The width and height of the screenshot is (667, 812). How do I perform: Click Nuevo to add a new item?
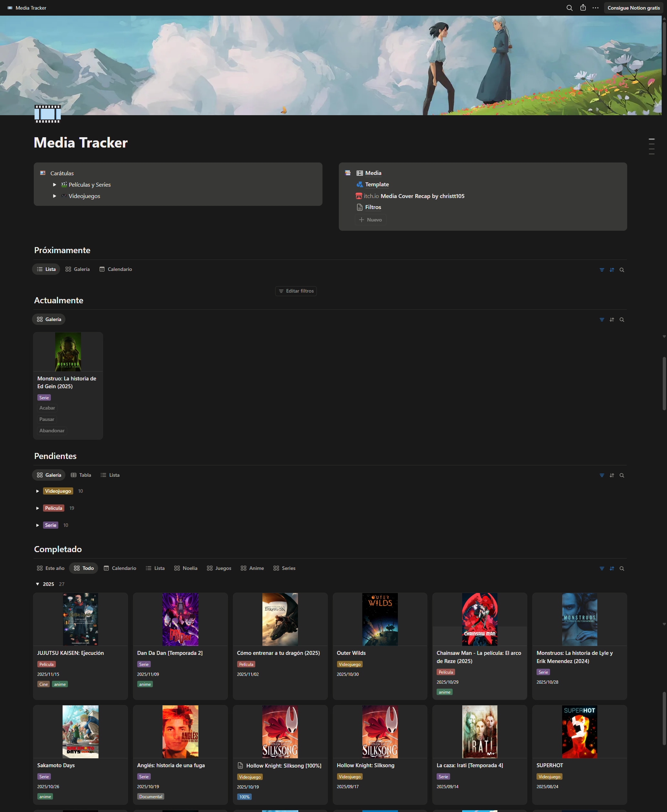tap(370, 219)
